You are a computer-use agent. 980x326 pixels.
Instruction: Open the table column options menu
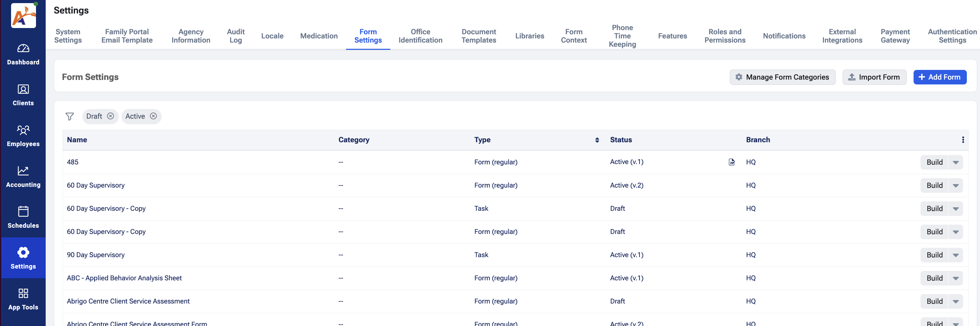[962, 140]
